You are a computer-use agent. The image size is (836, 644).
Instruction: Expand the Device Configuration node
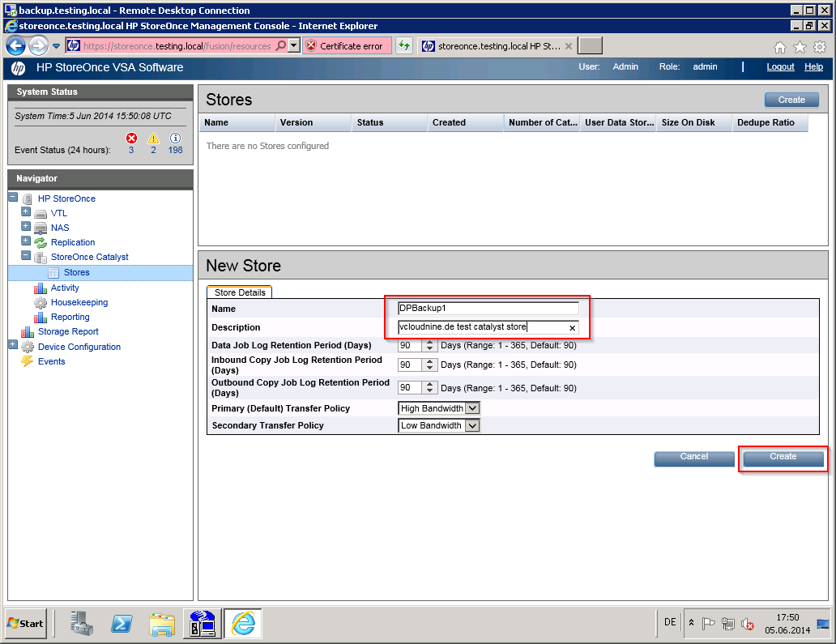tap(13, 345)
